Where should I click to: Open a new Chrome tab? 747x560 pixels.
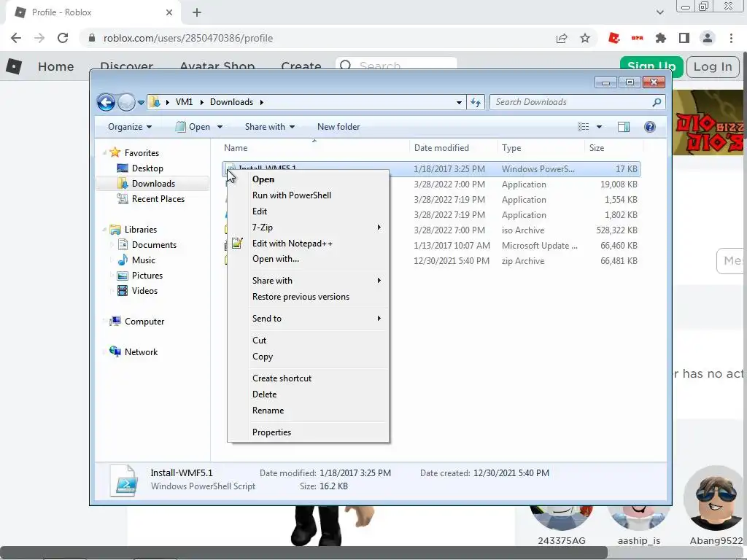point(197,12)
